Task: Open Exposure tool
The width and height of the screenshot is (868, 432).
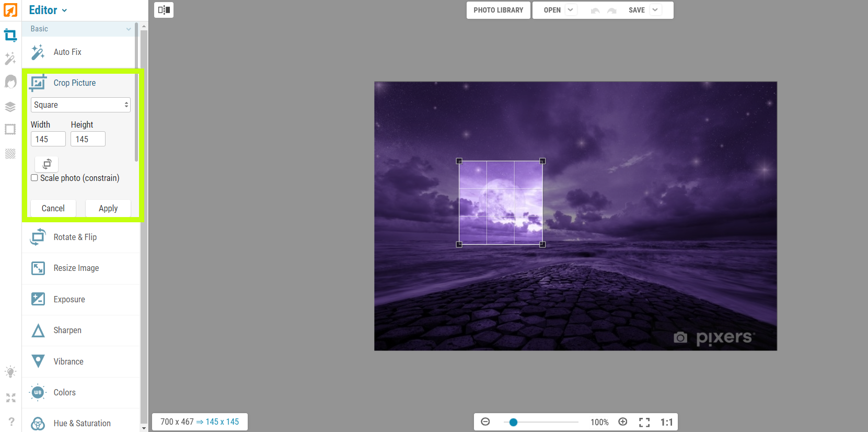Action: tap(80, 300)
